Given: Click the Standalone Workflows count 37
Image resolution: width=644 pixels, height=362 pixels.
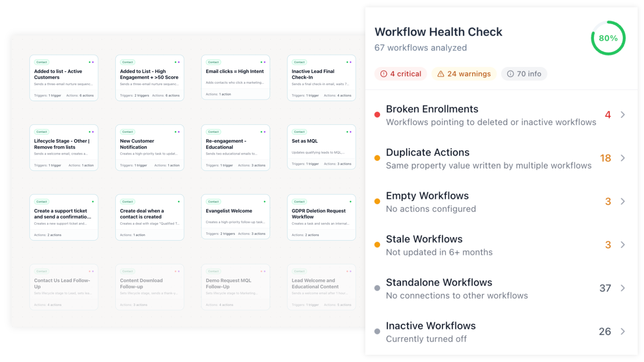Looking at the screenshot, I should click(605, 288).
